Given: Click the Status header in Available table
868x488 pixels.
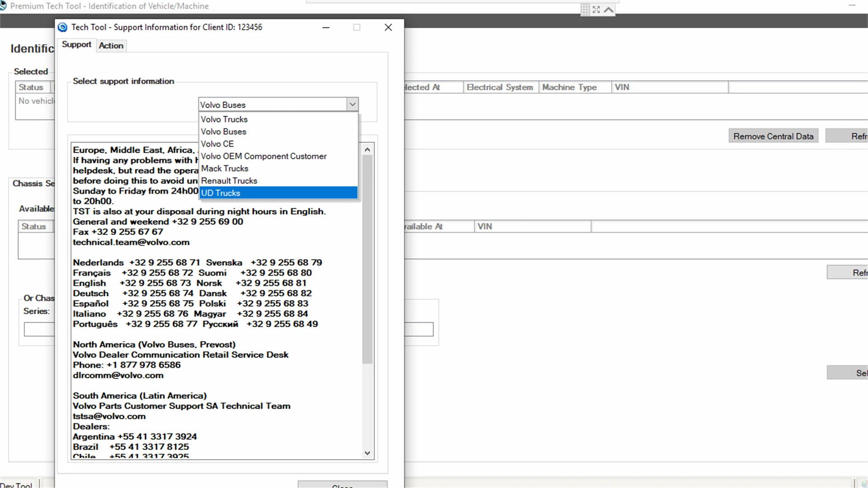Looking at the screenshot, I should coord(36,226).
